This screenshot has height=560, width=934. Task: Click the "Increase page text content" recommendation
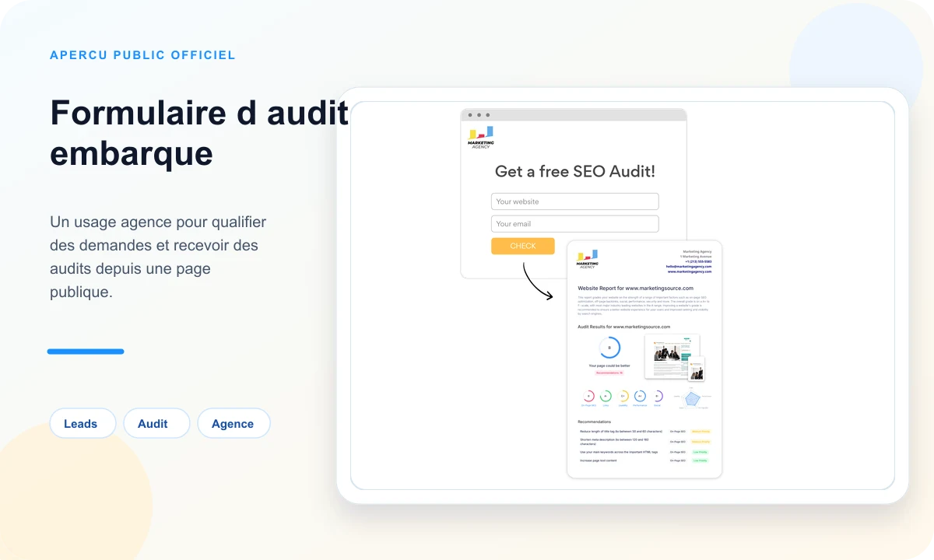[599, 460]
